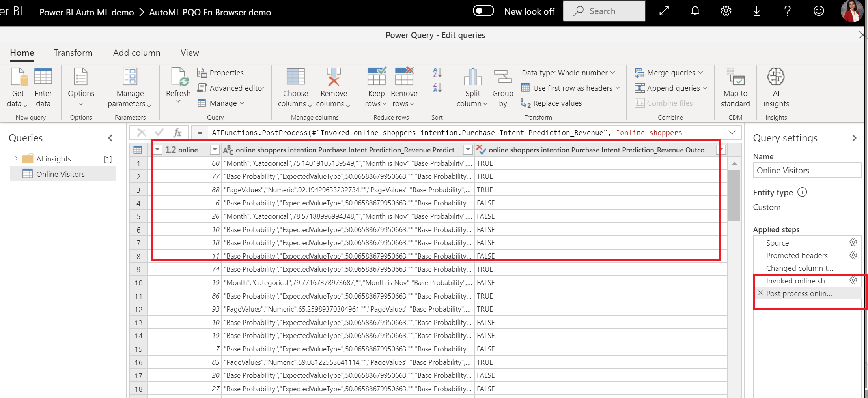Switch to the Add column tab
This screenshot has width=868, height=398.
pos(136,53)
